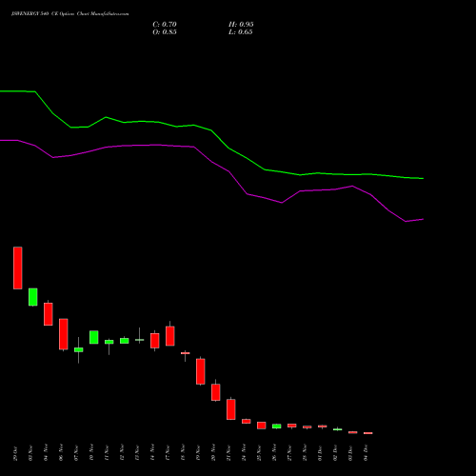Click the 28 Nov date label
This screenshot has height=476, width=476.
tap(305, 453)
